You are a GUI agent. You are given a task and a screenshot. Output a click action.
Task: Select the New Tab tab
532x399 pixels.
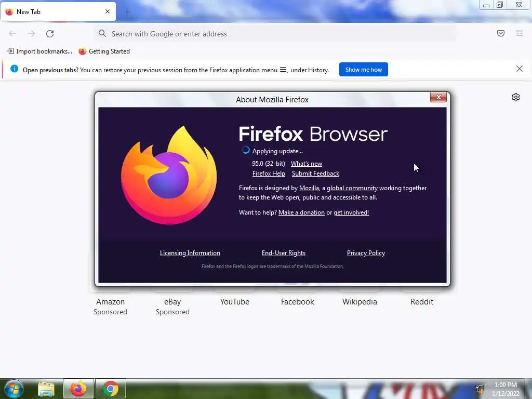click(x=58, y=11)
